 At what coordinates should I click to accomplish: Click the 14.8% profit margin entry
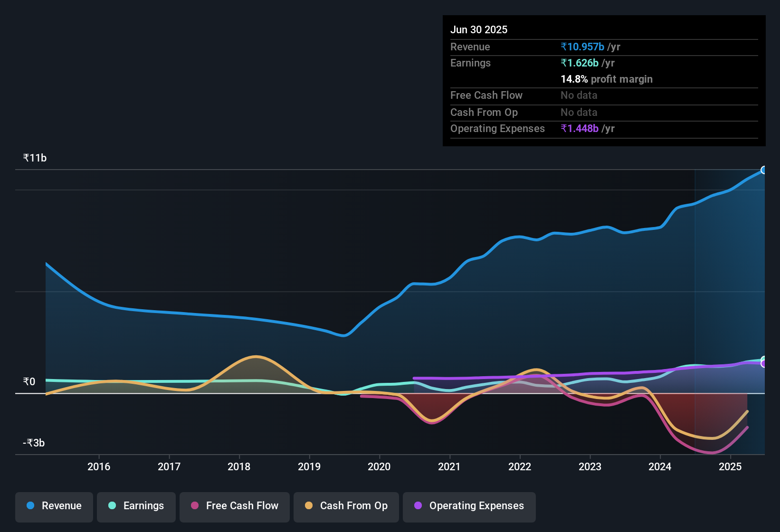(x=606, y=79)
